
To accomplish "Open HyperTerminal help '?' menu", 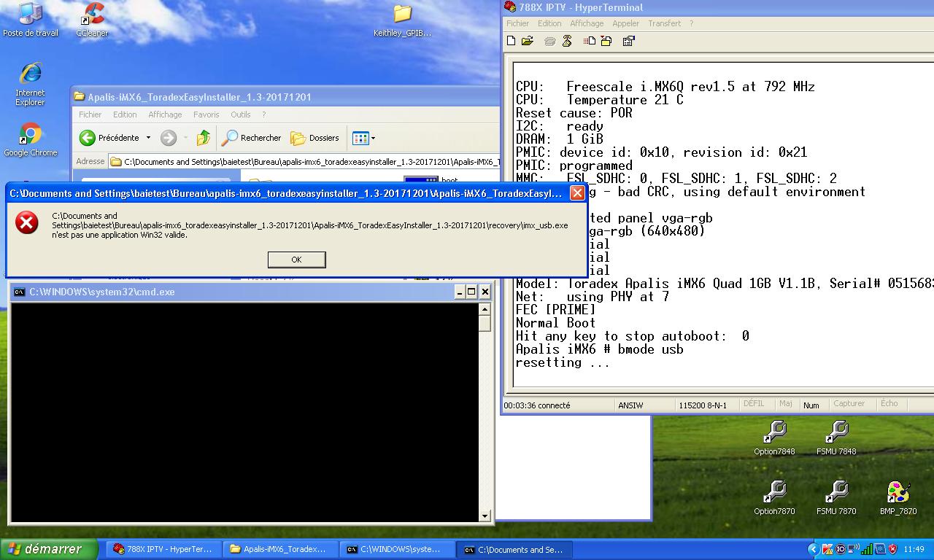I will 691,23.
